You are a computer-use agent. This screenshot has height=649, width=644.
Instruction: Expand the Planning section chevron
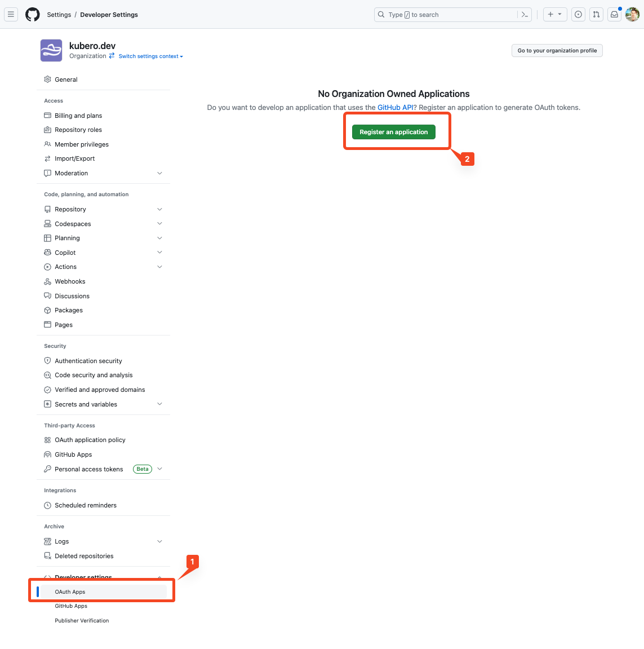pos(159,238)
